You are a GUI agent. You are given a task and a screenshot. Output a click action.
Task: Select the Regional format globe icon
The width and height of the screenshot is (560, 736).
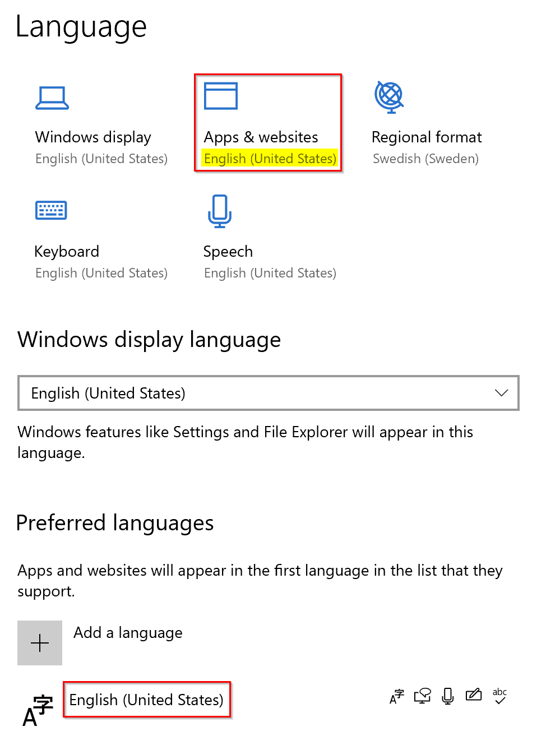tap(389, 97)
